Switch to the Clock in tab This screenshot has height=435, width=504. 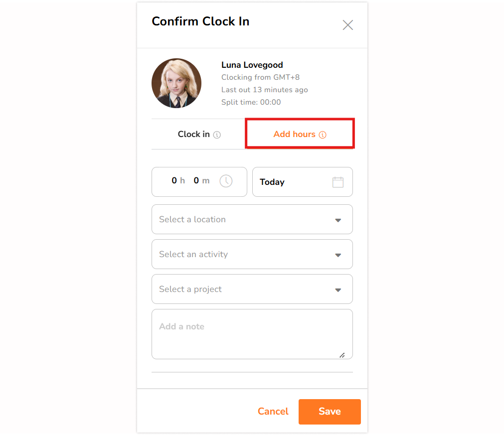point(198,135)
